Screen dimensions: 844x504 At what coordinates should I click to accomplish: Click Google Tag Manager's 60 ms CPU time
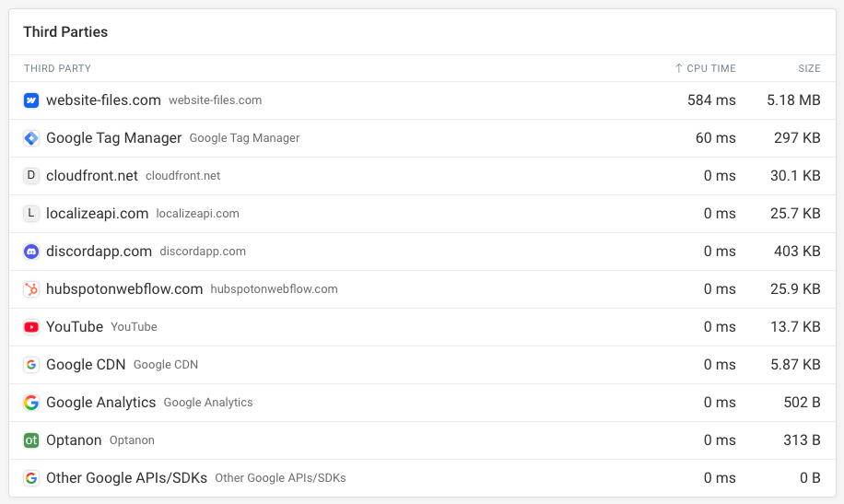tap(715, 138)
